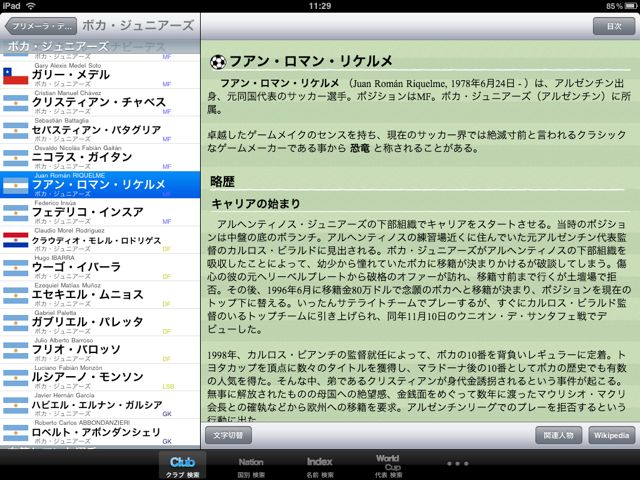Click the 略歴 section heading
The height and width of the screenshot is (480, 640).
pyautogui.click(x=222, y=182)
